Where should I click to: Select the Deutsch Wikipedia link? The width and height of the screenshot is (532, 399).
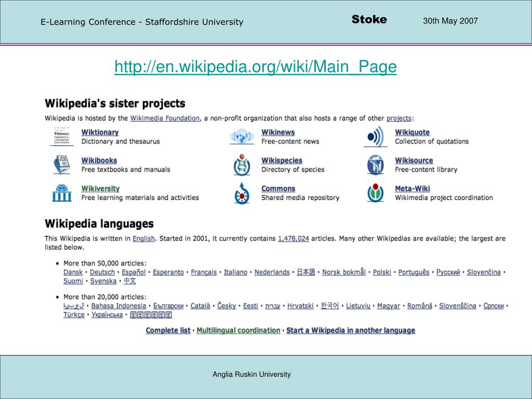click(x=102, y=272)
